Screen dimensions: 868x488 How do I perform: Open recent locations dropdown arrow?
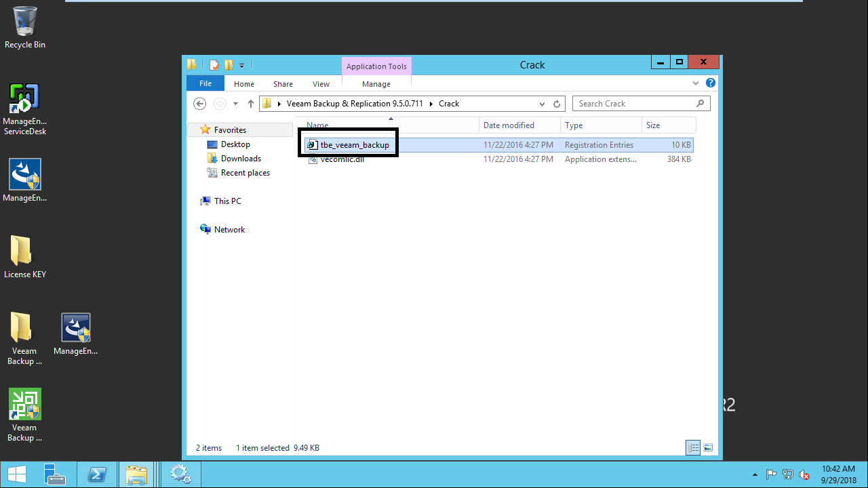click(x=235, y=104)
